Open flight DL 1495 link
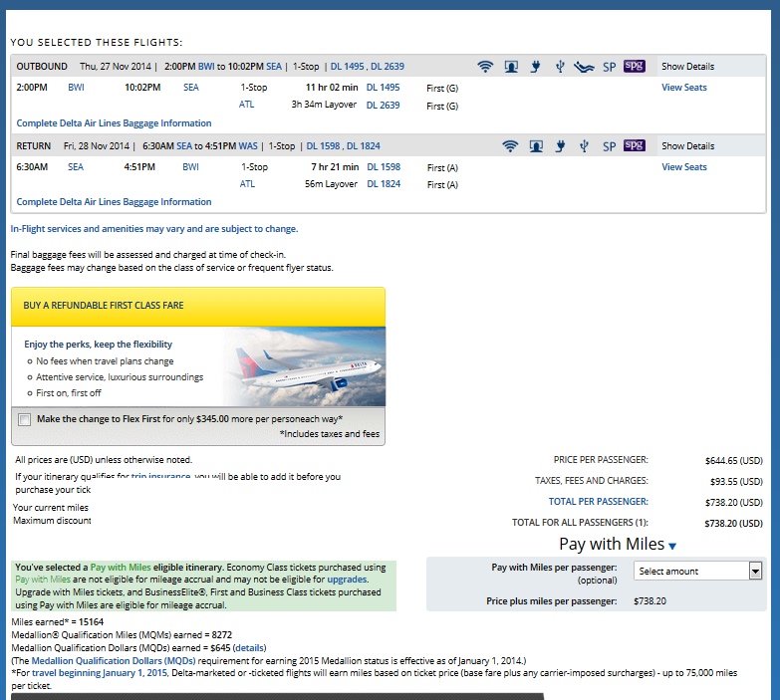 pos(383,88)
